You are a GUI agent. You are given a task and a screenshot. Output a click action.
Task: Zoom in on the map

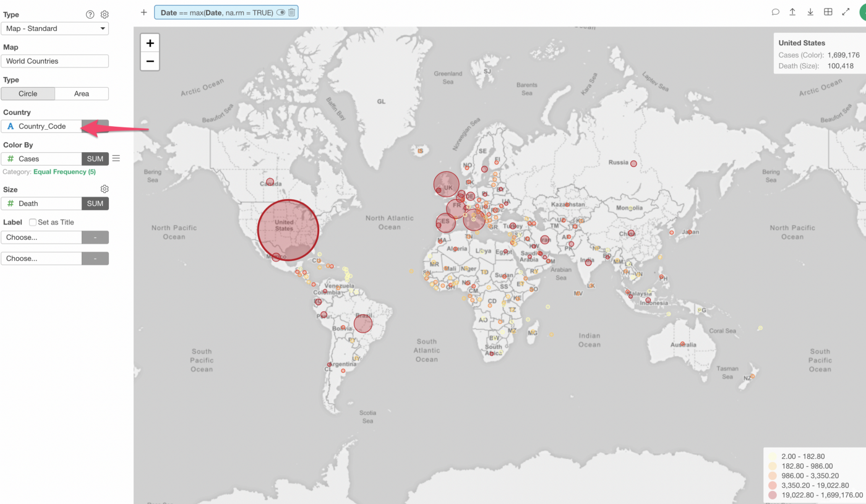[x=150, y=43]
